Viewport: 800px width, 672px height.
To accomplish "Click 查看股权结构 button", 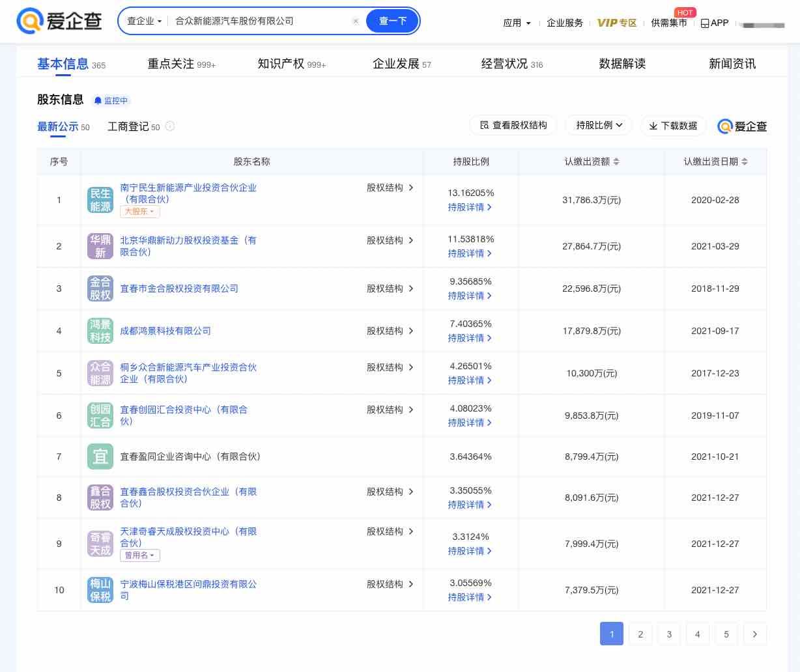I will [x=513, y=126].
